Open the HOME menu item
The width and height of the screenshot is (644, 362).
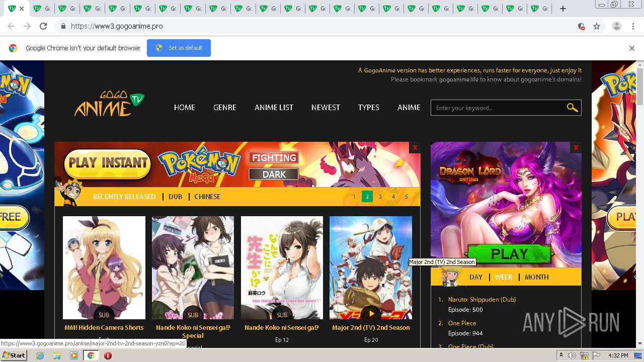pos(185,107)
